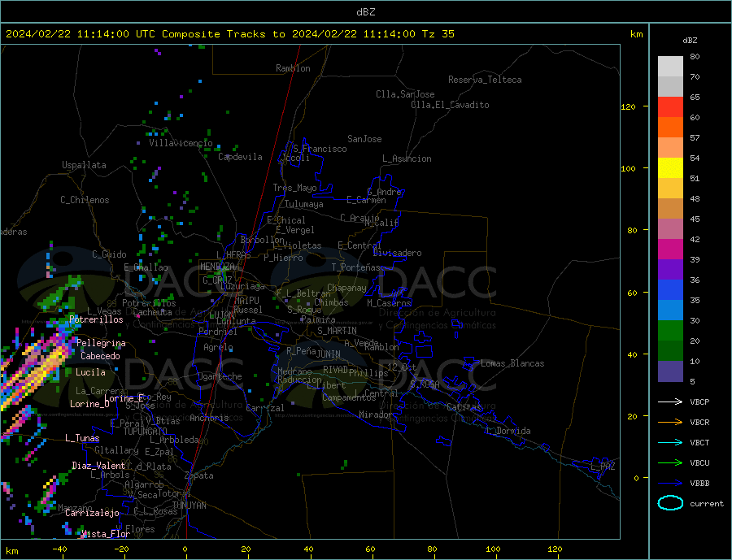The image size is (732, 560).
Task: Click the orange VBCR arrow icon
Action: tap(670, 423)
